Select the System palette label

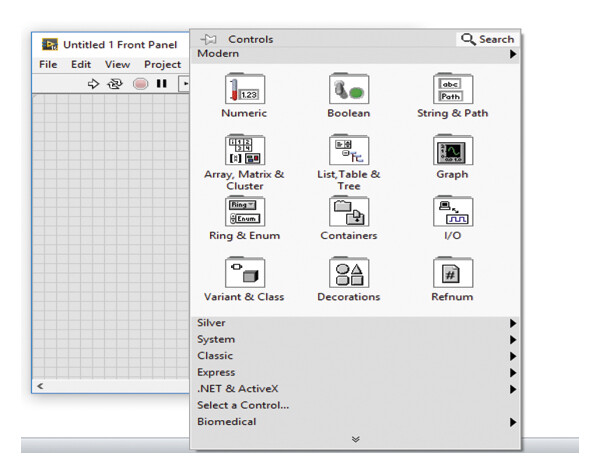pyautogui.click(x=216, y=340)
